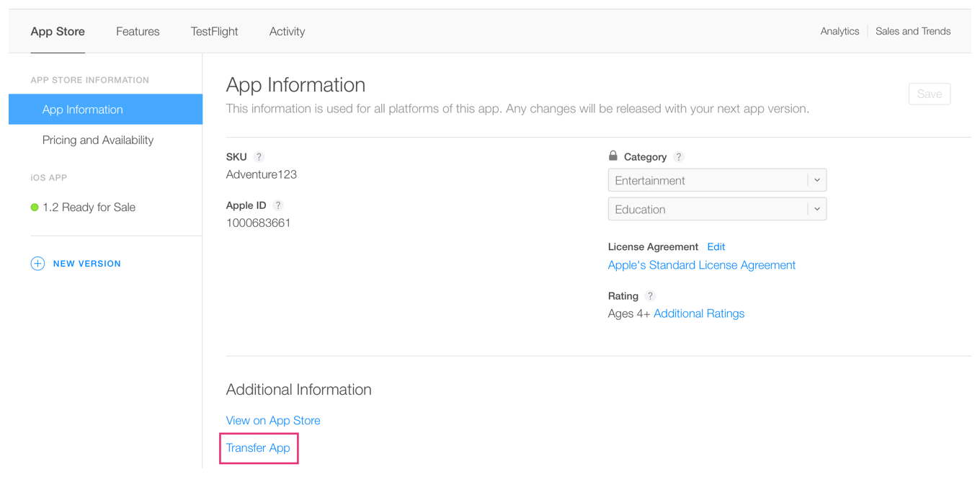Viewport: 980px width, 477px height.
Task: Open Analytics from the top navigation
Action: tap(839, 31)
